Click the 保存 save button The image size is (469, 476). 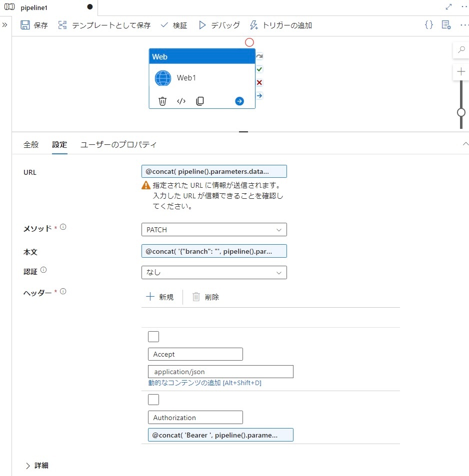[x=34, y=25]
